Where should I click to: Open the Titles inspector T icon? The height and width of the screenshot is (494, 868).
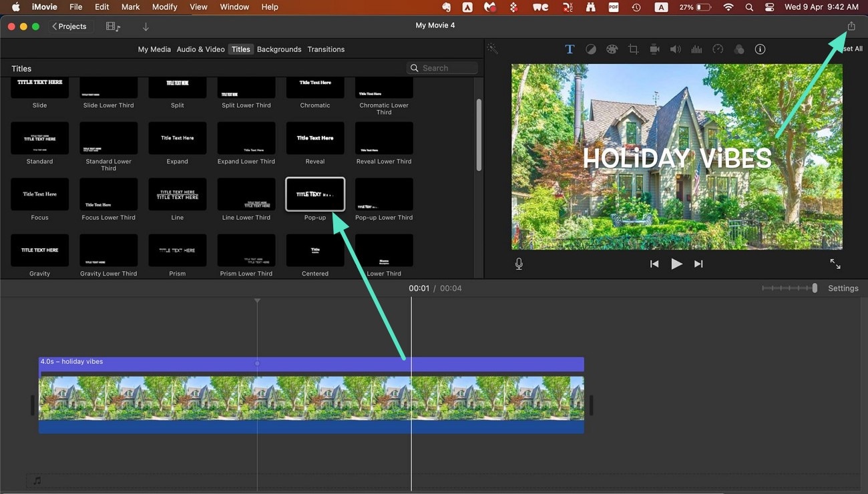click(570, 49)
